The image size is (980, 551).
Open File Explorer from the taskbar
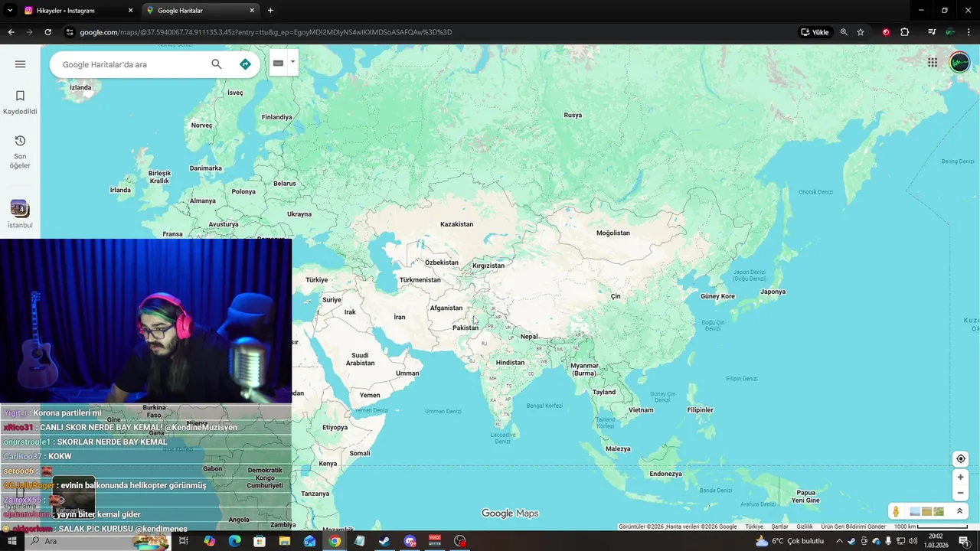(285, 541)
